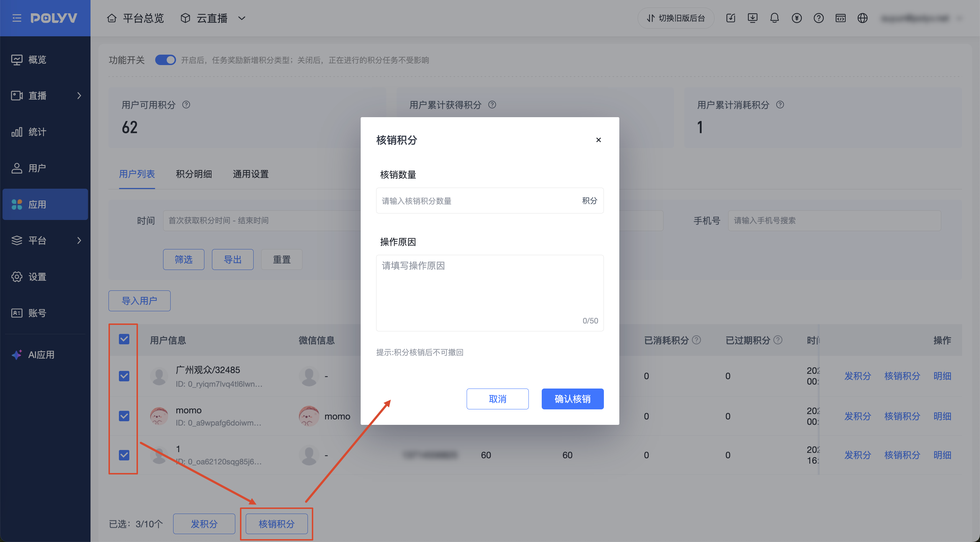Click 发积分 for 广州观众/32485

[x=858, y=376]
